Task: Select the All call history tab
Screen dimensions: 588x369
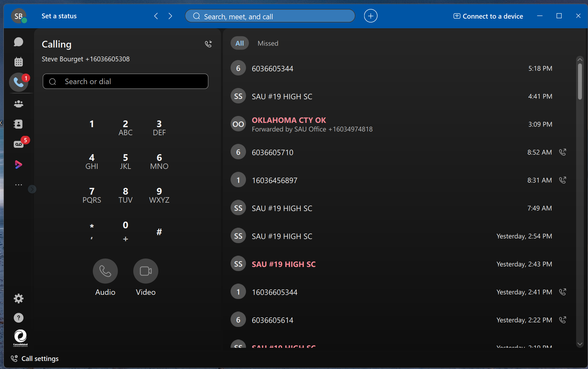Action: click(x=240, y=43)
